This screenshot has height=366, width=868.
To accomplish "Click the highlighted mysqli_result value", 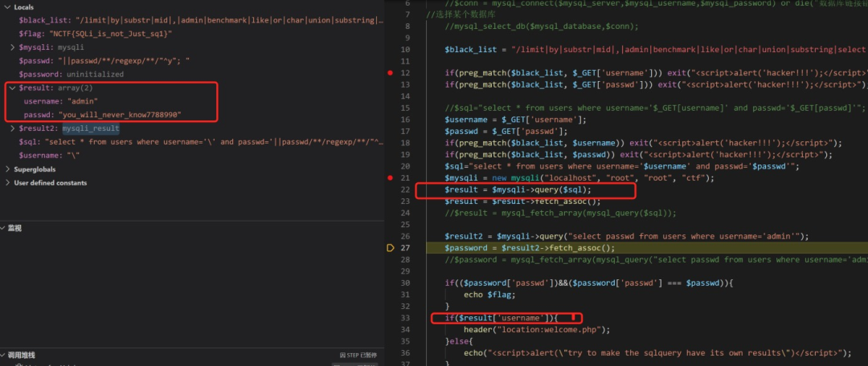I will 90,128.
